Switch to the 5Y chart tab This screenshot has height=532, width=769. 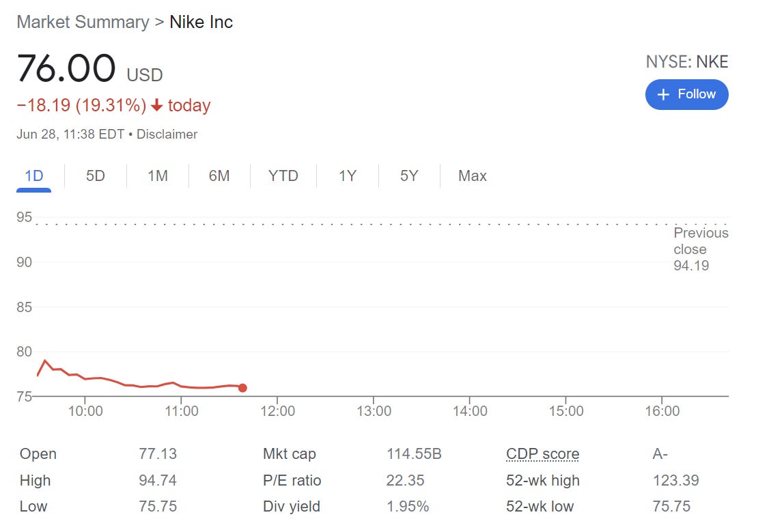pyautogui.click(x=409, y=176)
